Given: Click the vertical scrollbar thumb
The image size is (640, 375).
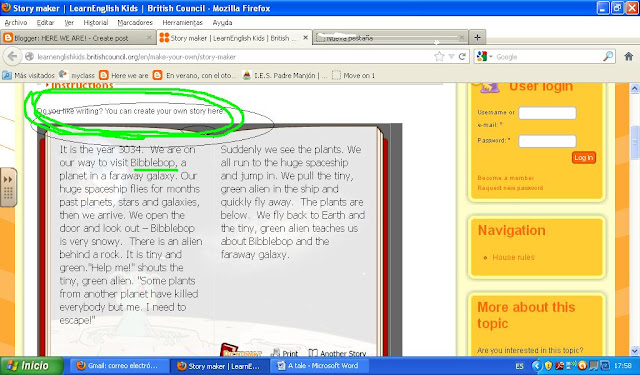Looking at the screenshot, I should 635,142.
